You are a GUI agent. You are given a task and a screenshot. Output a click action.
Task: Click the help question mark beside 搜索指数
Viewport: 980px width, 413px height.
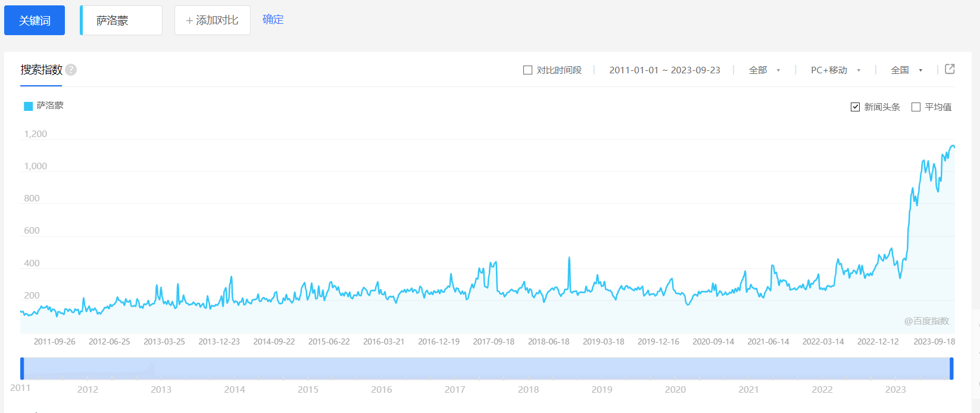click(x=71, y=70)
